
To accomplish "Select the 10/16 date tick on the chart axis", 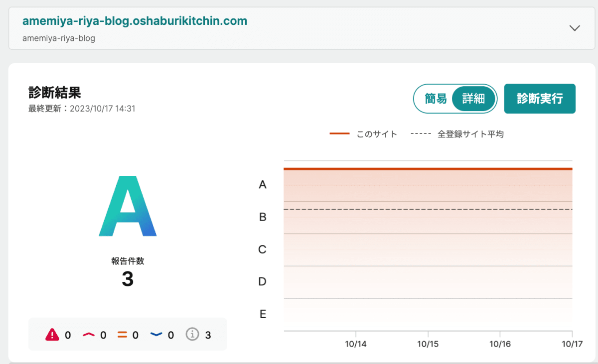I will [x=500, y=344].
